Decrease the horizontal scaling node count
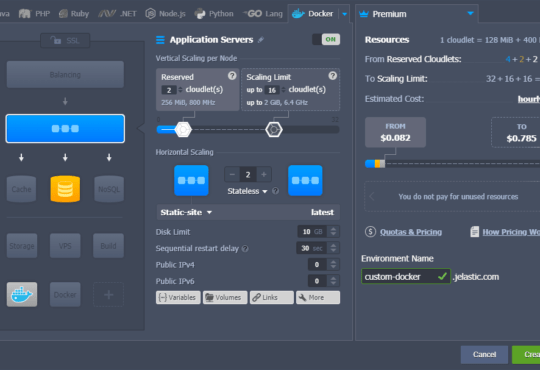The image size is (540, 370). [232, 175]
